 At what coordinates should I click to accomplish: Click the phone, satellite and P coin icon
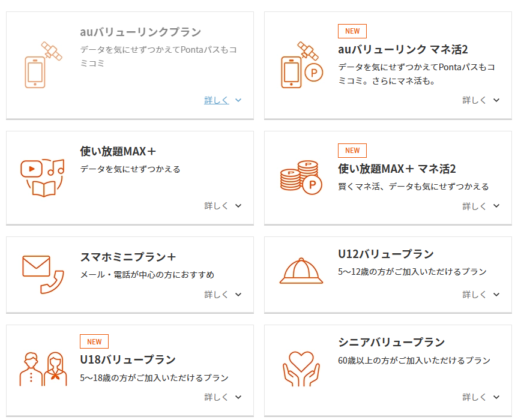click(x=301, y=65)
